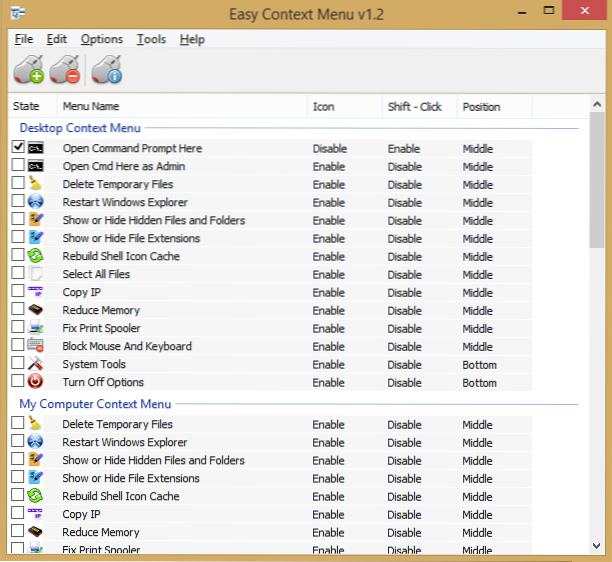Check the Select All Files checkbox

pos(18,273)
